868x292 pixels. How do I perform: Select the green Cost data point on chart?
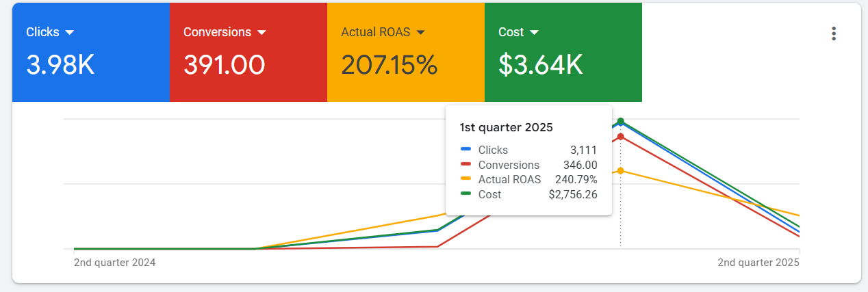(621, 121)
